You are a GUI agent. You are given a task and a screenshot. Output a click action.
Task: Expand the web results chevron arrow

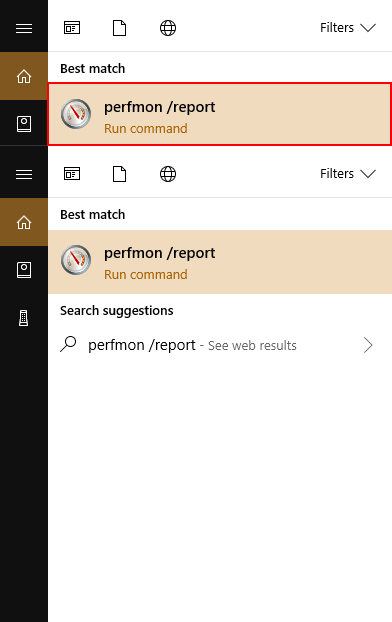click(368, 345)
